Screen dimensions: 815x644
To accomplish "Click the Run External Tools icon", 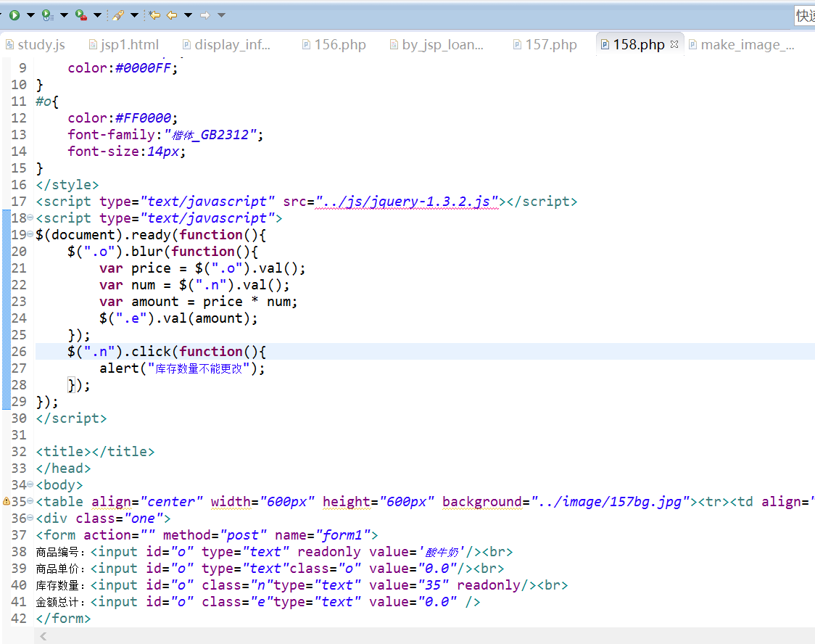I will click(80, 15).
